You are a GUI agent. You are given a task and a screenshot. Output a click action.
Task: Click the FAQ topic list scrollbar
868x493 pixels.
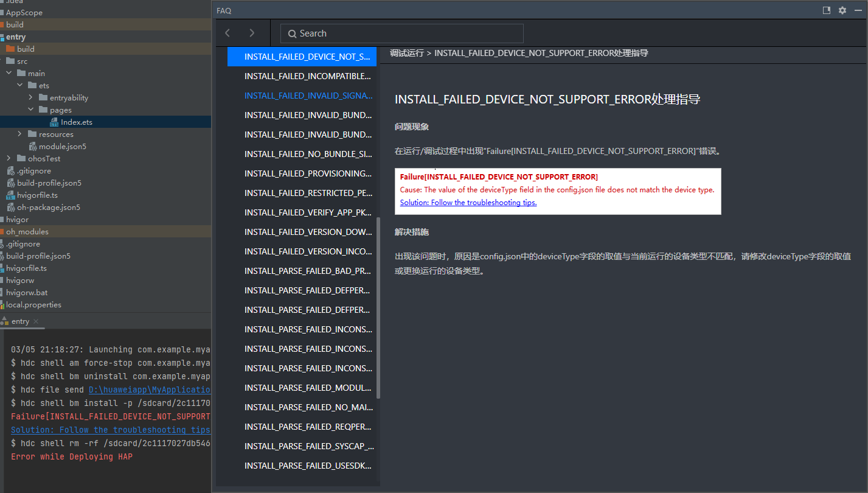[378, 304]
